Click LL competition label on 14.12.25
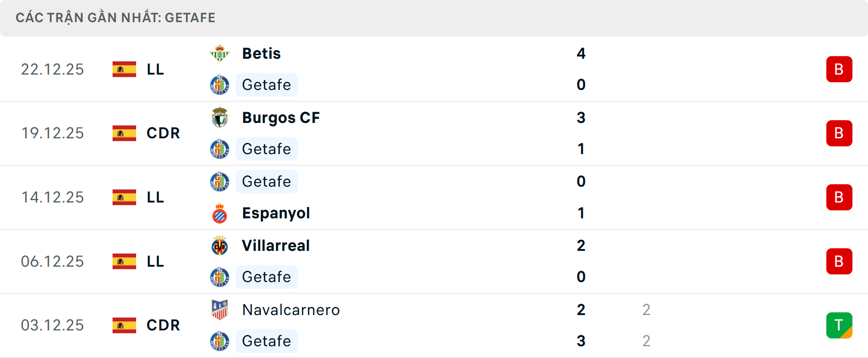 [x=155, y=198]
